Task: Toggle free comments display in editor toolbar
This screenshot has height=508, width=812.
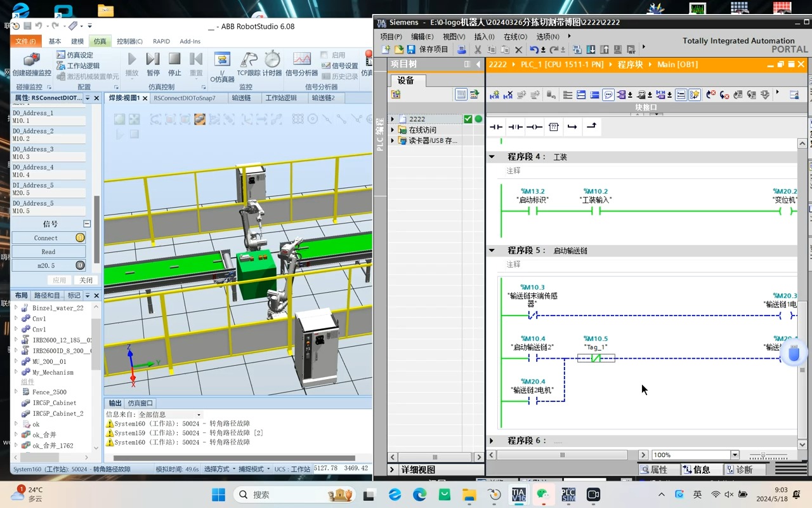Action: click(x=608, y=95)
